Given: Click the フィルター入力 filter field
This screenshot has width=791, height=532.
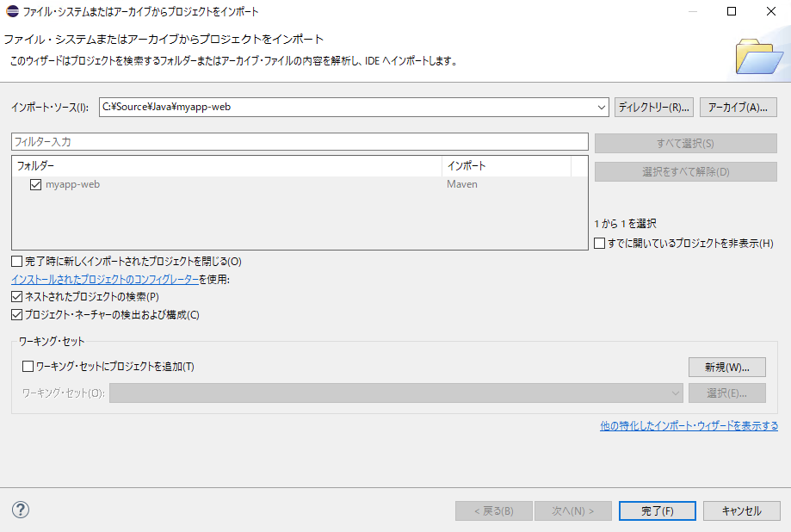Looking at the screenshot, I should click(x=299, y=141).
